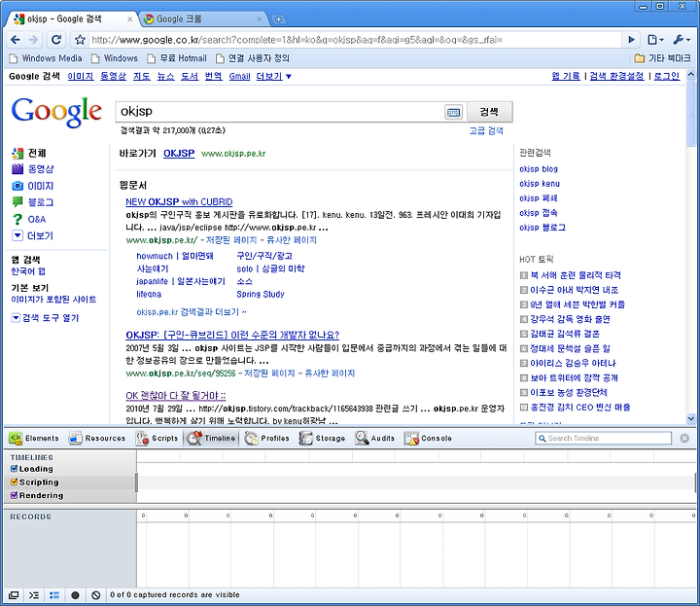Open the 기타 북마크 folder
The height and width of the screenshot is (606, 700).
click(x=662, y=58)
